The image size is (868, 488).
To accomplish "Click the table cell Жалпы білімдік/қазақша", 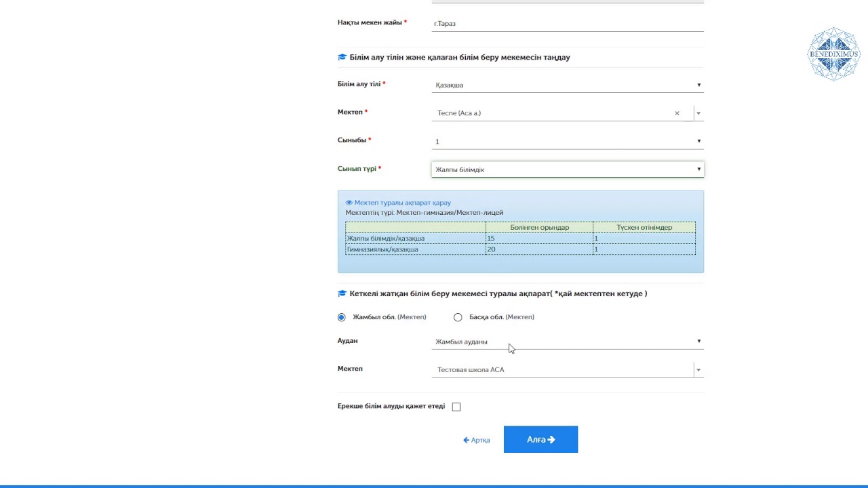I will (x=416, y=239).
